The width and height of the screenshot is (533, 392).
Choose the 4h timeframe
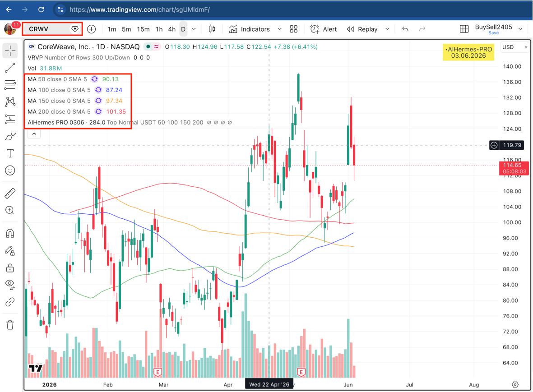pos(172,29)
